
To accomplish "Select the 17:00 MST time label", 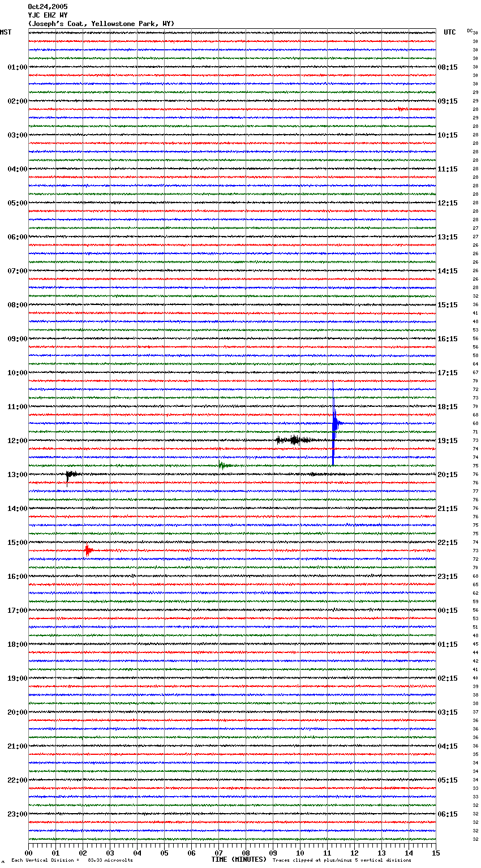I will click(18, 611).
